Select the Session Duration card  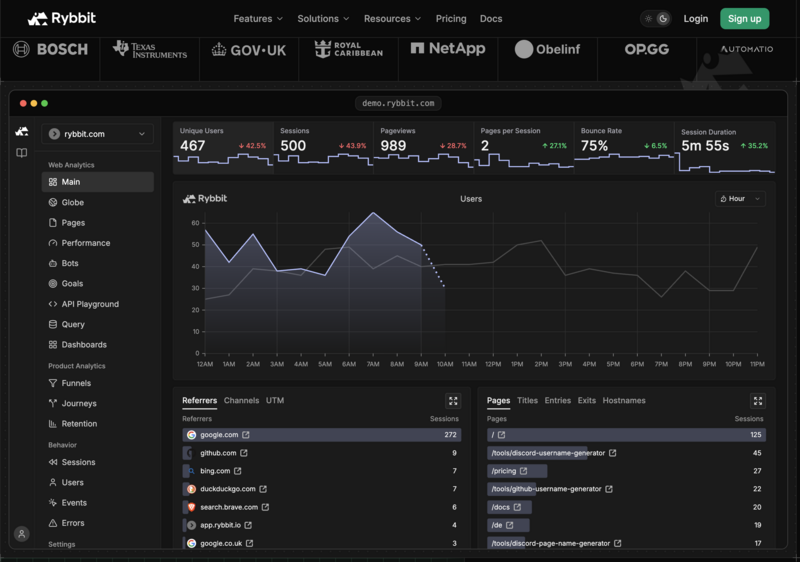[724, 148]
